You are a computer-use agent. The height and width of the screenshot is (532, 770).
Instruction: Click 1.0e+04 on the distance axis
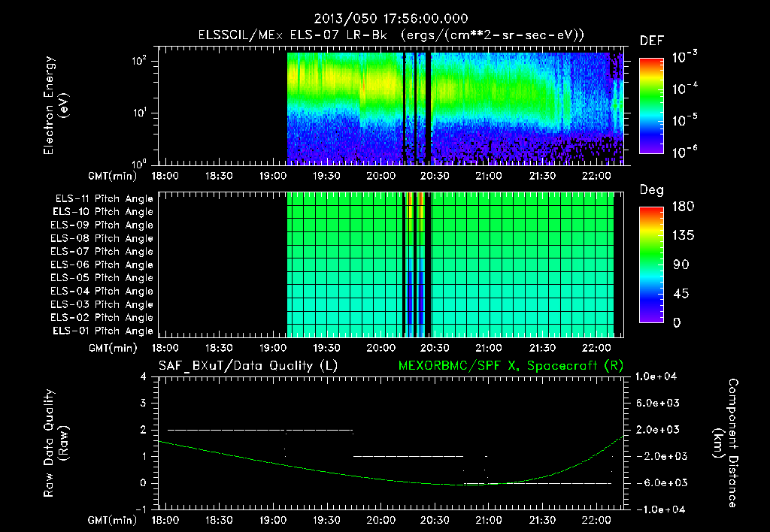click(656, 377)
